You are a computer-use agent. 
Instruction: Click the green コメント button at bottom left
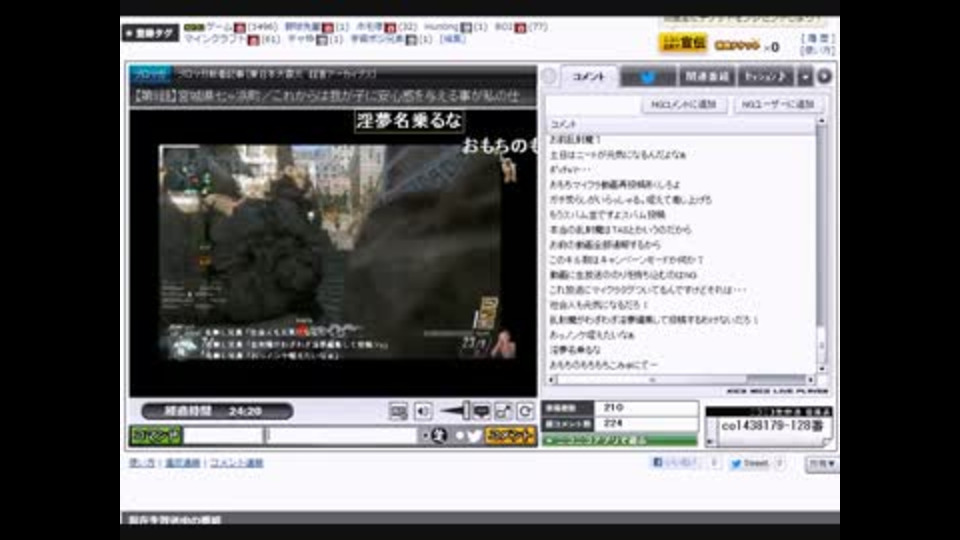coord(156,435)
